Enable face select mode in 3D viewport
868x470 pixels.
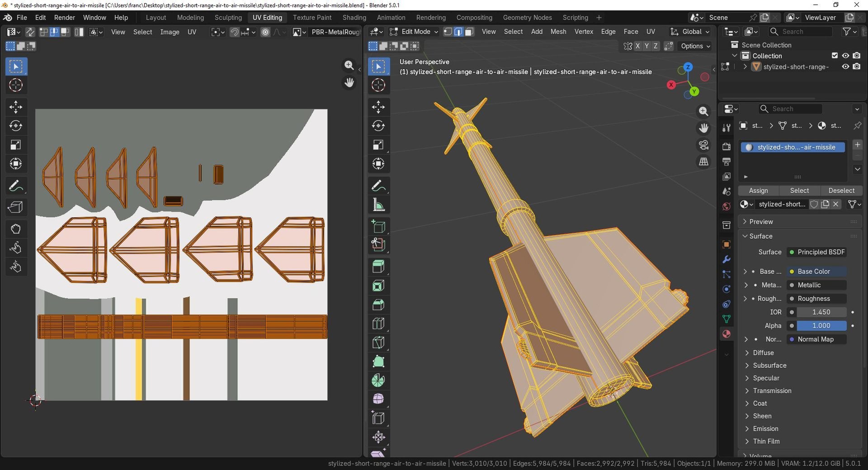tap(469, 32)
